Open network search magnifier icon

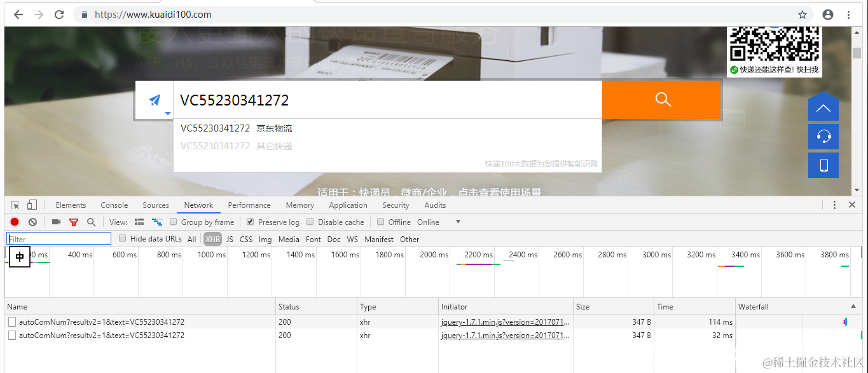91,222
